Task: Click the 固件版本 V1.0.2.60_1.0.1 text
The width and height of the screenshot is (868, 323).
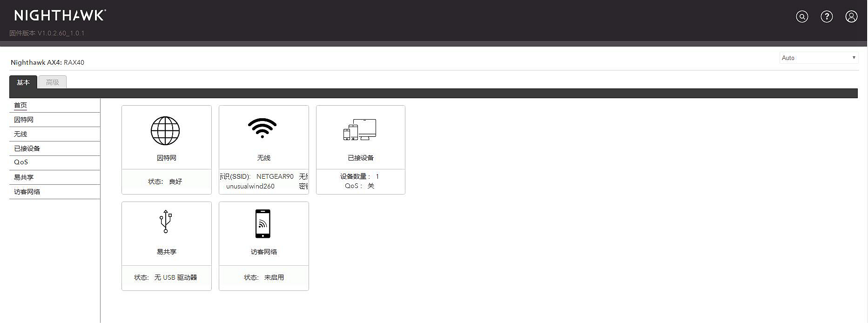Action: [x=47, y=33]
